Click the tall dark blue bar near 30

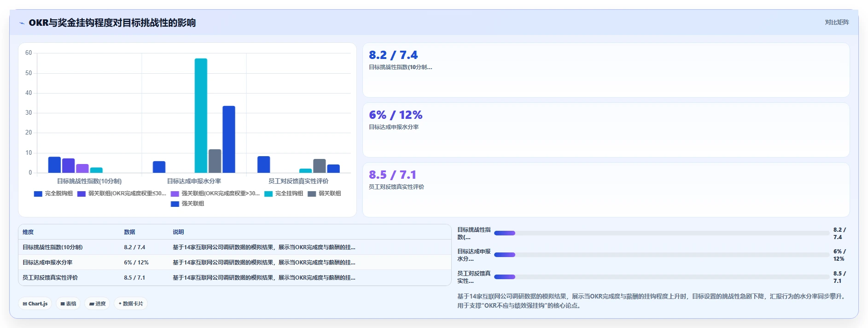229,139
